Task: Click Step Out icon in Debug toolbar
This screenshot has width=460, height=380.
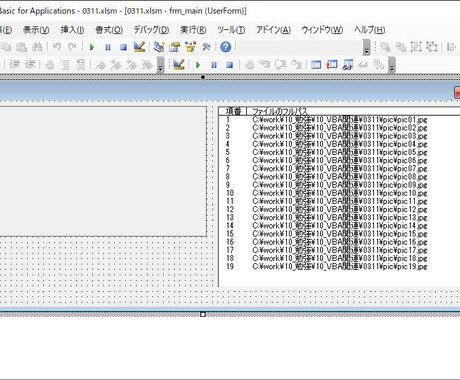Action: (x=296, y=64)
